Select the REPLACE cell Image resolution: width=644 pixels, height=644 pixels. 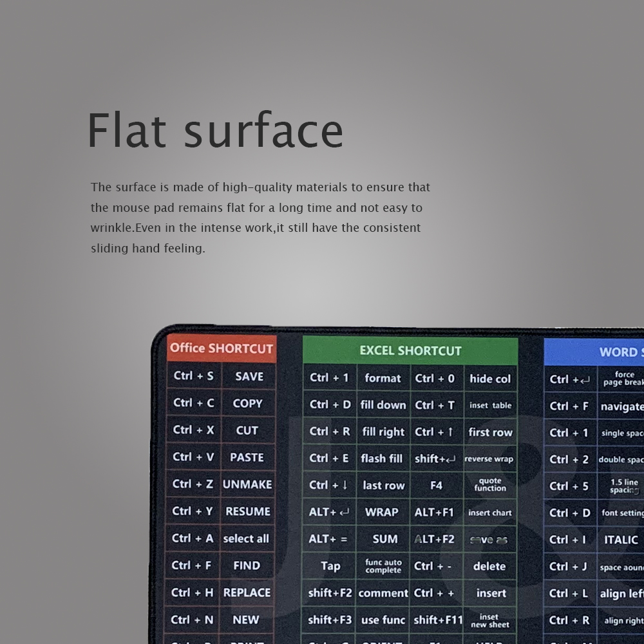[x=247, y=592]
